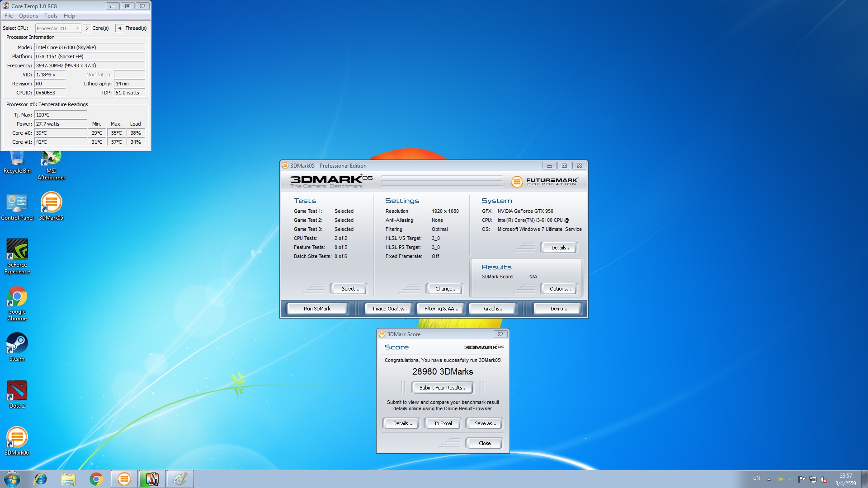Export the score using To Excel
This screenshot has height=488, width=868.
tap(443, 423)
